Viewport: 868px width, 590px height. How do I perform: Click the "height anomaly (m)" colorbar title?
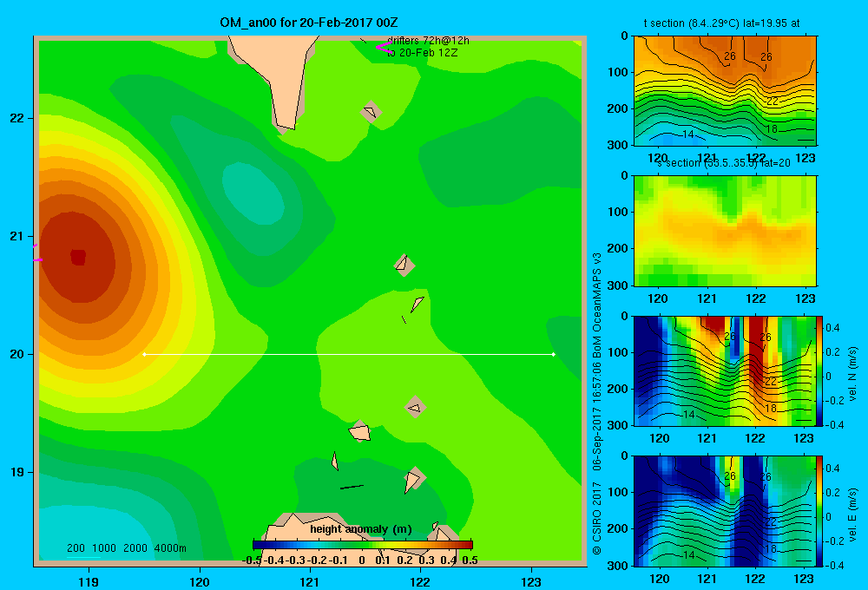tap(361, 529)
